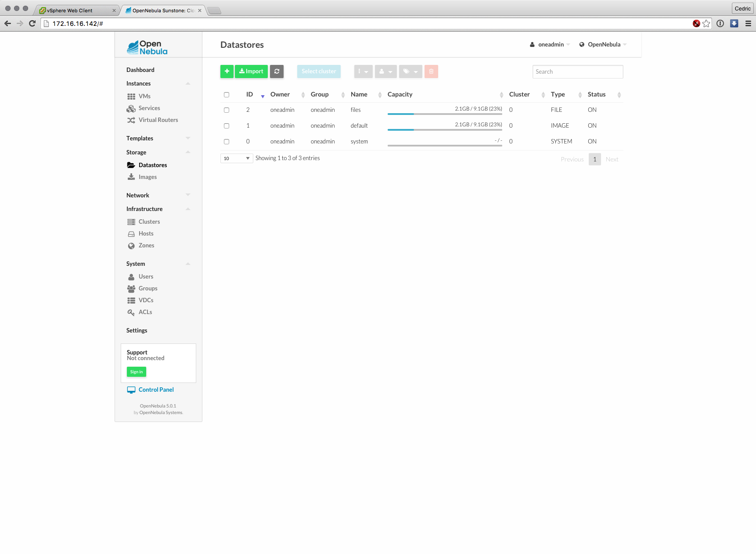Open the VMs icon in sidebar
This screenshot has height=554, width=756.
coord(131,97)
